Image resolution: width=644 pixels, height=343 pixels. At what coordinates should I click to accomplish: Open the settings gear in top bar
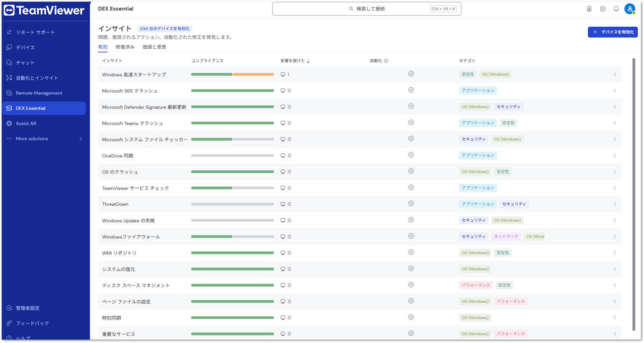pos(603,9)
